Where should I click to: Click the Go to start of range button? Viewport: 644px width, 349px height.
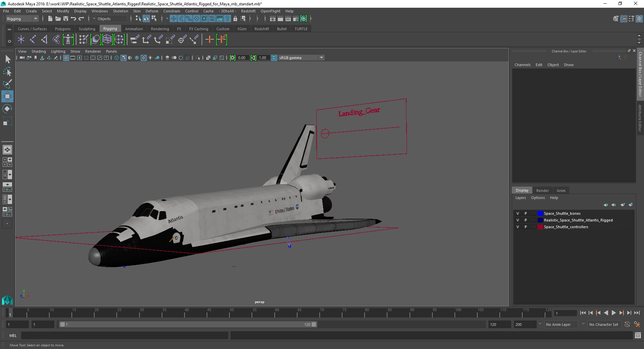pyautogui.click(x=583, y=313)
